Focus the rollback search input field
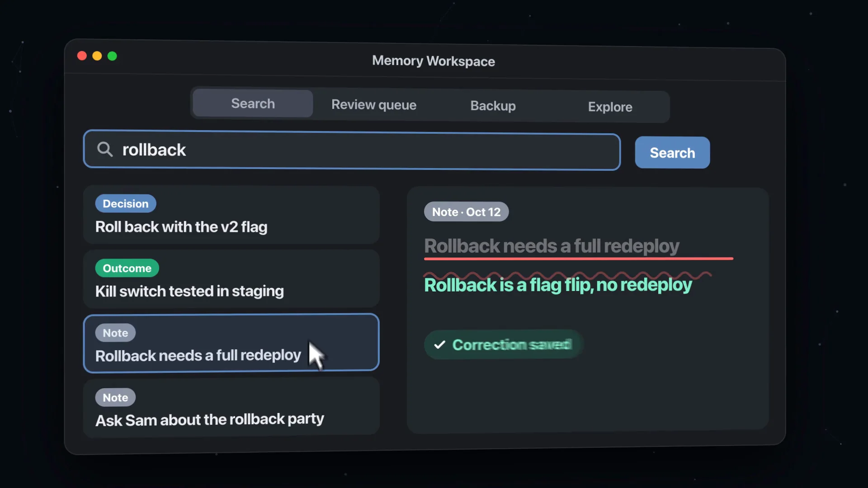The width and height of the screenshot is (868, 488). 352,150
